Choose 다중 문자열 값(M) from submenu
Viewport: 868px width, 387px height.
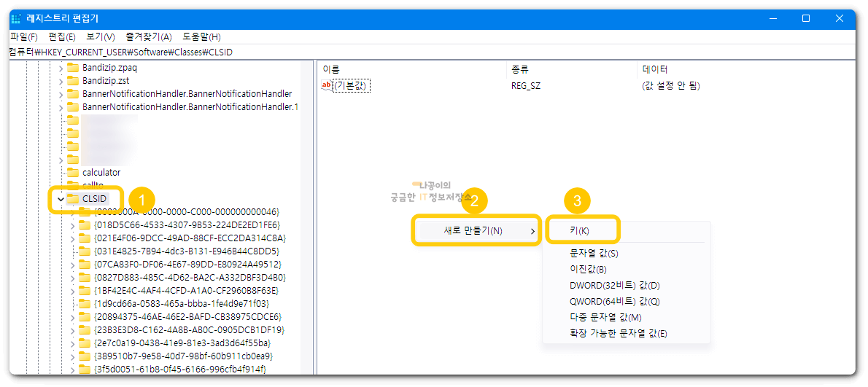605,318
